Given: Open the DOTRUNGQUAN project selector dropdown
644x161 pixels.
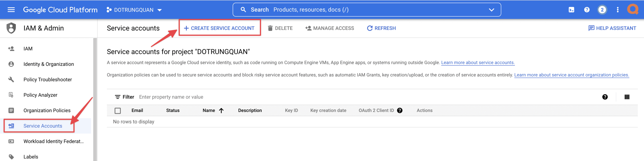Looking at the screenshot, I should 134,10.
